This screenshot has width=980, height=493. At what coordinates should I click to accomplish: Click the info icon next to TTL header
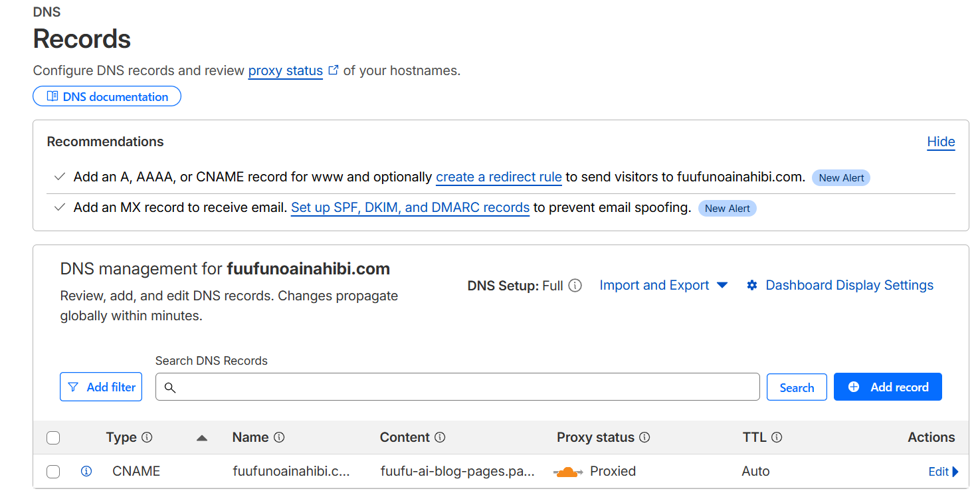[777, 438]
